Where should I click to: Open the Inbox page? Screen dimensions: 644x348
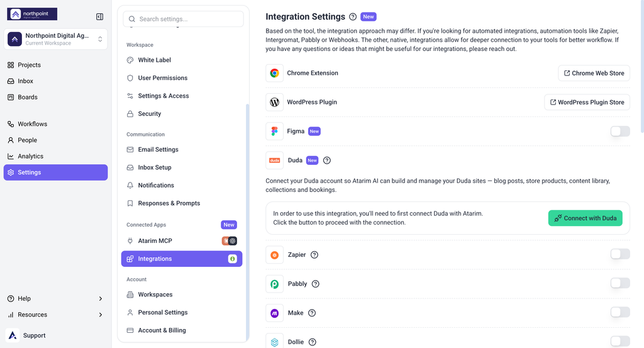(55, 81)
